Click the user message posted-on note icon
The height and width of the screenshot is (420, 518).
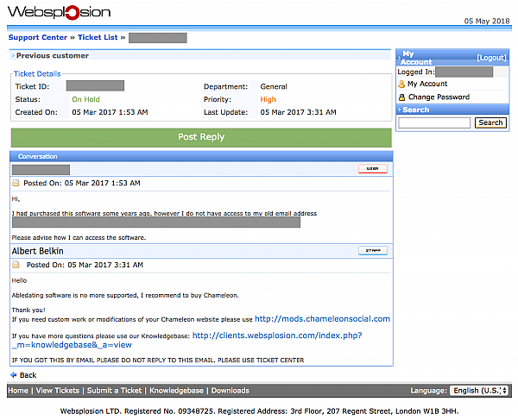click(x=16, y=184)
